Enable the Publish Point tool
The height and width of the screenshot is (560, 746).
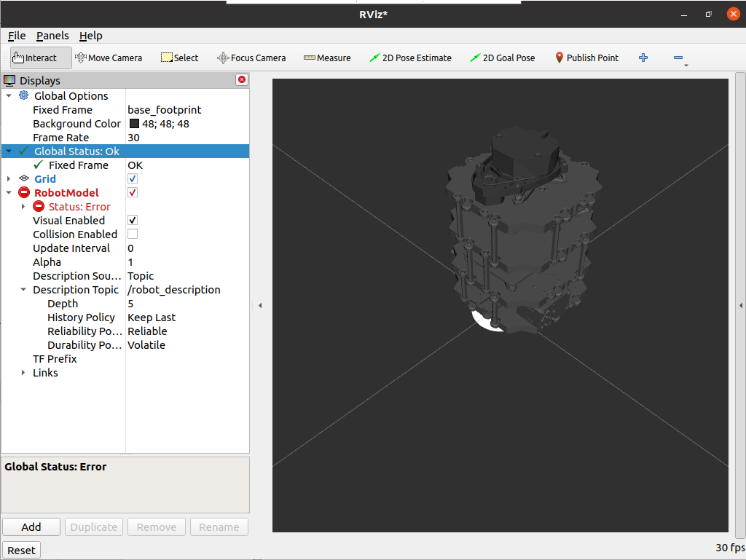(586, 58)
